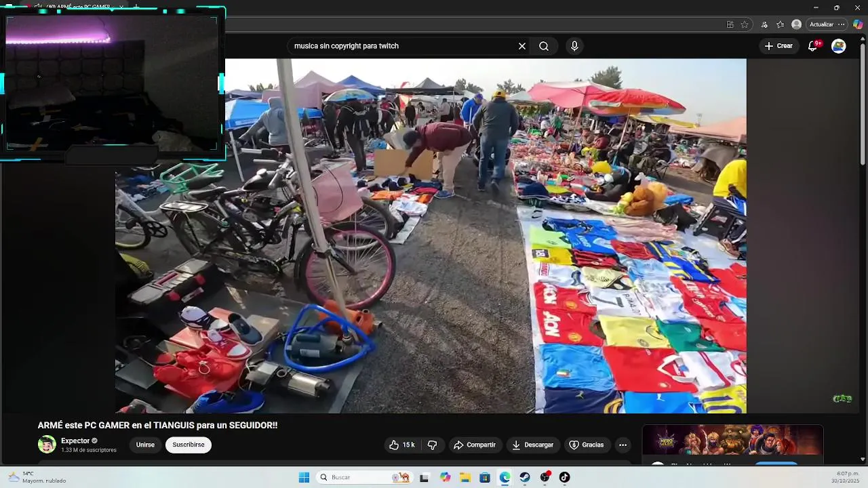
Task: Open TikTok from the taskbar
Action: point(564,477)
